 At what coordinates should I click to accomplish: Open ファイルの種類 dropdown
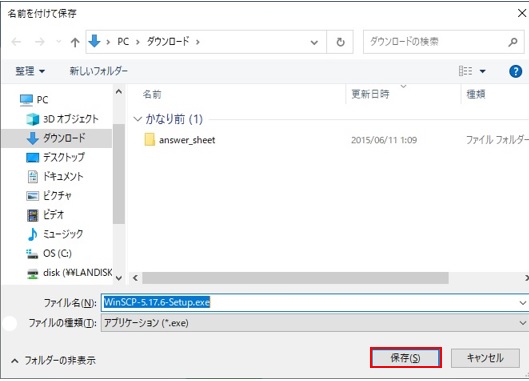pos(314,323)
